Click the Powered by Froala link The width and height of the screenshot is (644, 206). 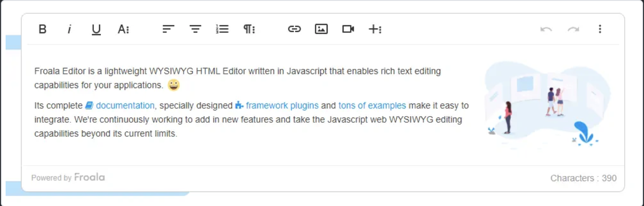coord(68,177)
